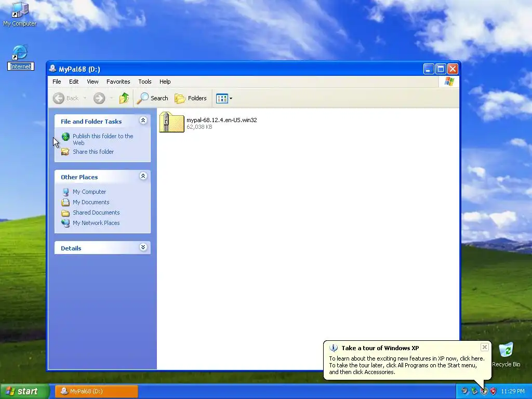Click the Up folder toolbar icon
The width and height of the screenshot is (532, 399).
point(124,98)
